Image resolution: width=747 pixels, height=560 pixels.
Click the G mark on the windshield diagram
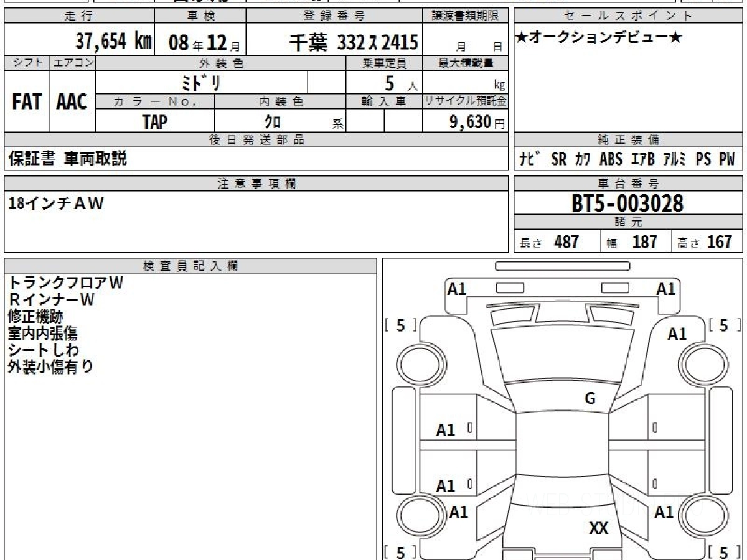(x=590, y=399)
